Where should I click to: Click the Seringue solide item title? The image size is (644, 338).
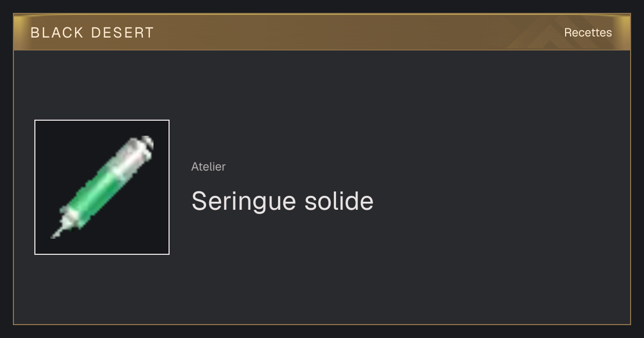282,202
